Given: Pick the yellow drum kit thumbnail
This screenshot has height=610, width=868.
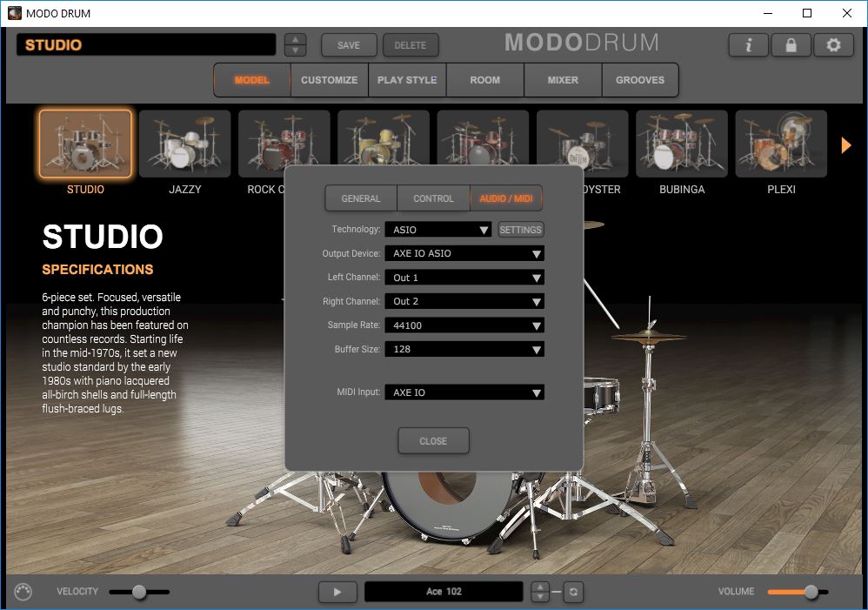Looking at the screenshot, I should tap(384, 137).
